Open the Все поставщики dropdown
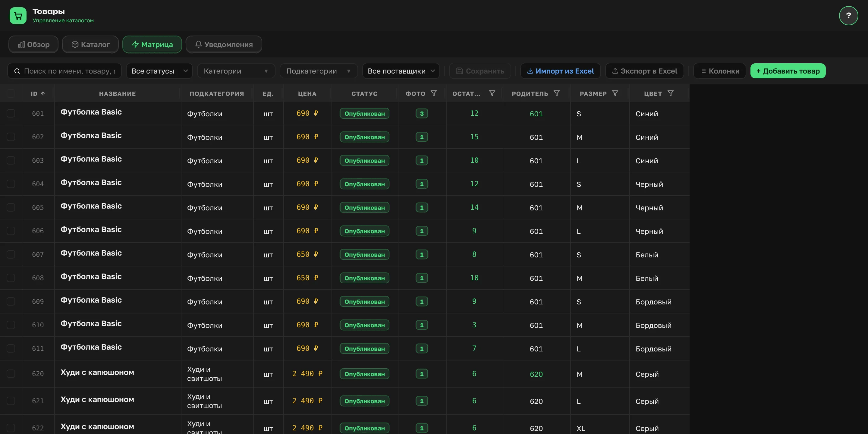Screen dimensions: 868x434 (401, 71)
